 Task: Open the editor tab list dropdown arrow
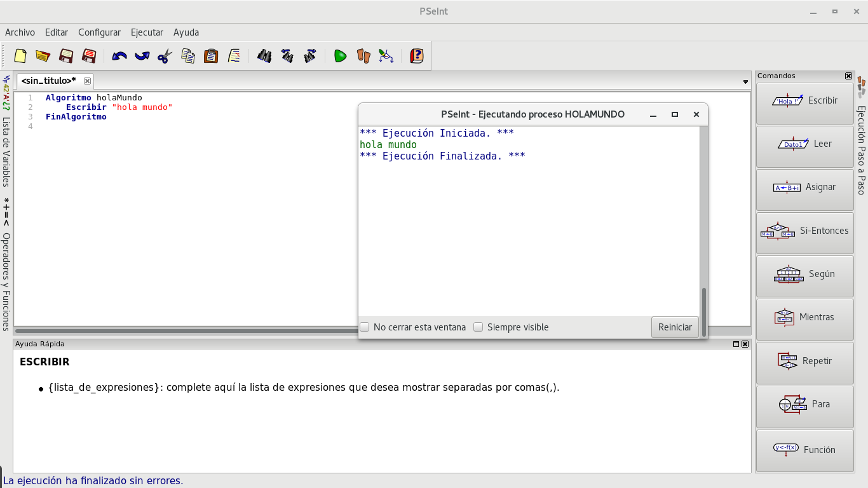point(745,82)
